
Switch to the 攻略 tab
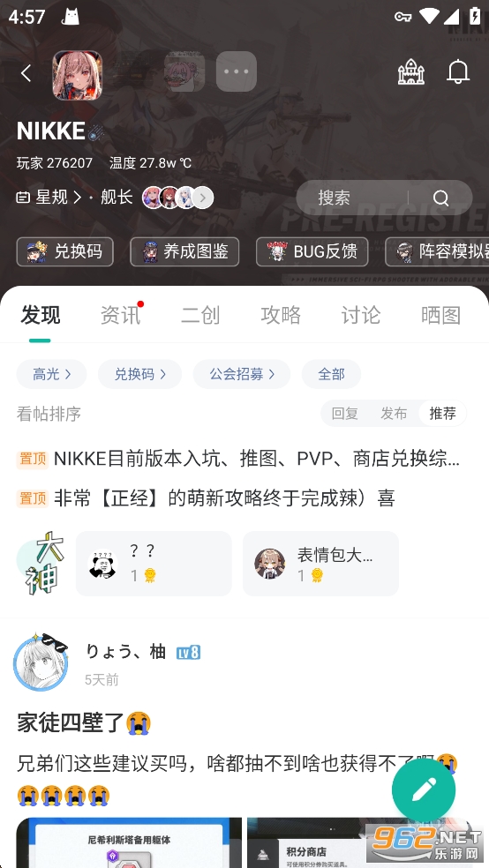(x=281, y=315)
